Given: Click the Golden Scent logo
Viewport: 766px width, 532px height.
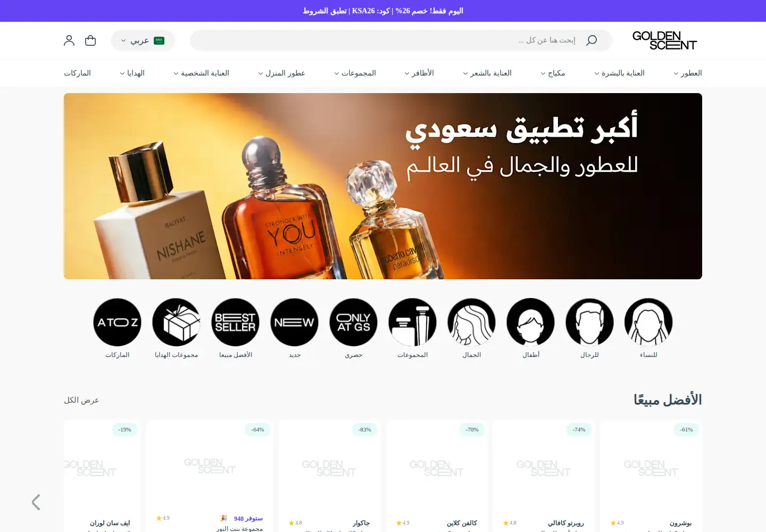Looking at the screenshot, I should 664,40.
